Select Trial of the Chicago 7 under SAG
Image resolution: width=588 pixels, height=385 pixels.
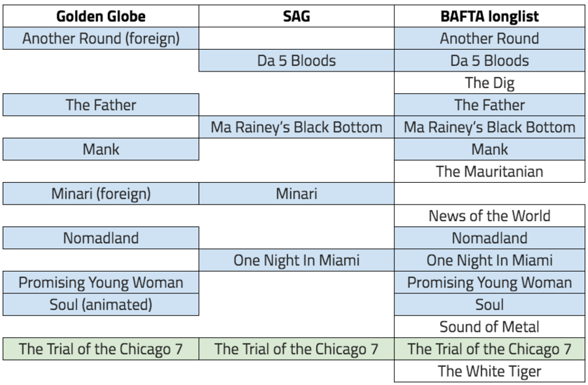point(296,349)
